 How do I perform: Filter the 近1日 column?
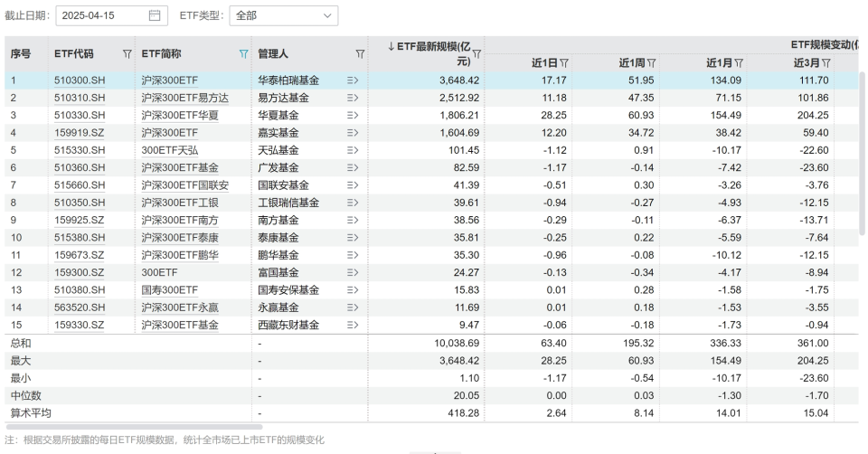pyautogui.click(x=564, y=63)
